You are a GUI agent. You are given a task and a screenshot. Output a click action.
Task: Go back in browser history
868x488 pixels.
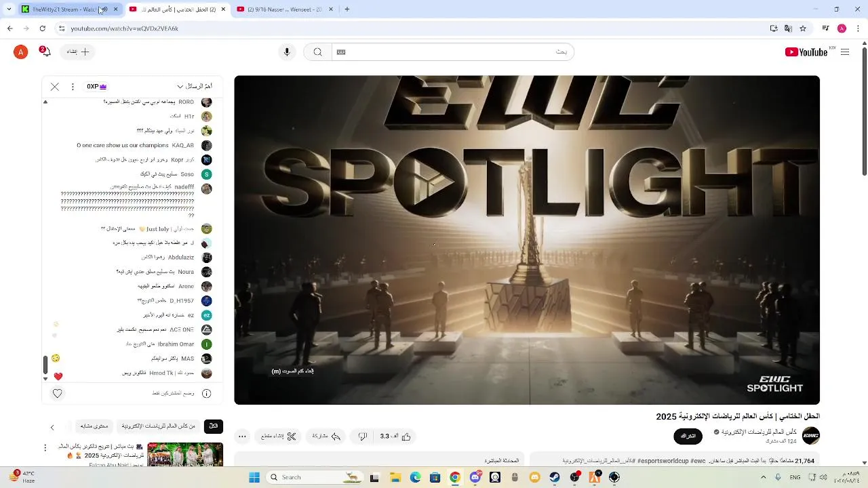pos(9,28)
